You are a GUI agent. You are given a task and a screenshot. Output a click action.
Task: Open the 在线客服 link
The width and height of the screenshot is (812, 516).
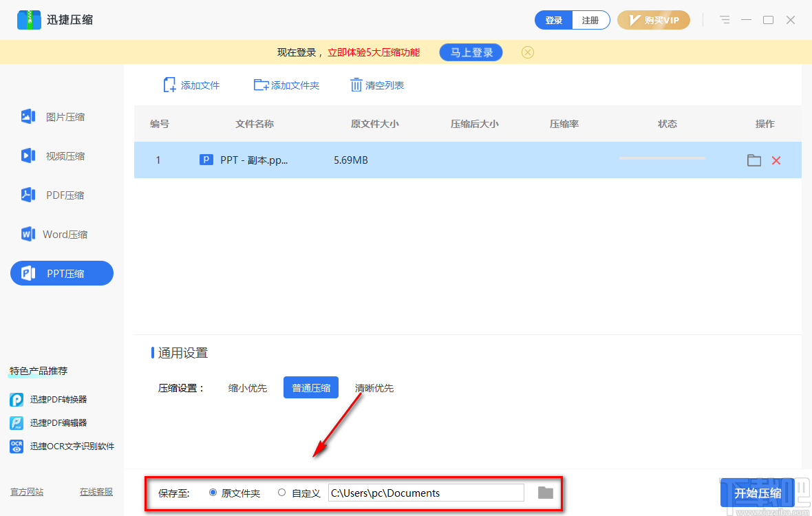point(96,492)
